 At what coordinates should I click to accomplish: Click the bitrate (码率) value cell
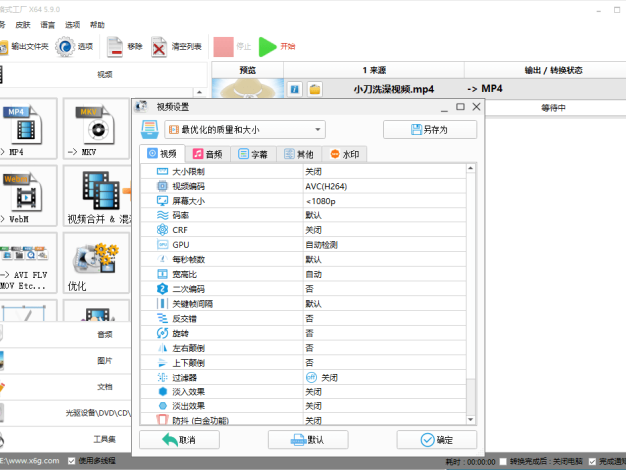384,215
